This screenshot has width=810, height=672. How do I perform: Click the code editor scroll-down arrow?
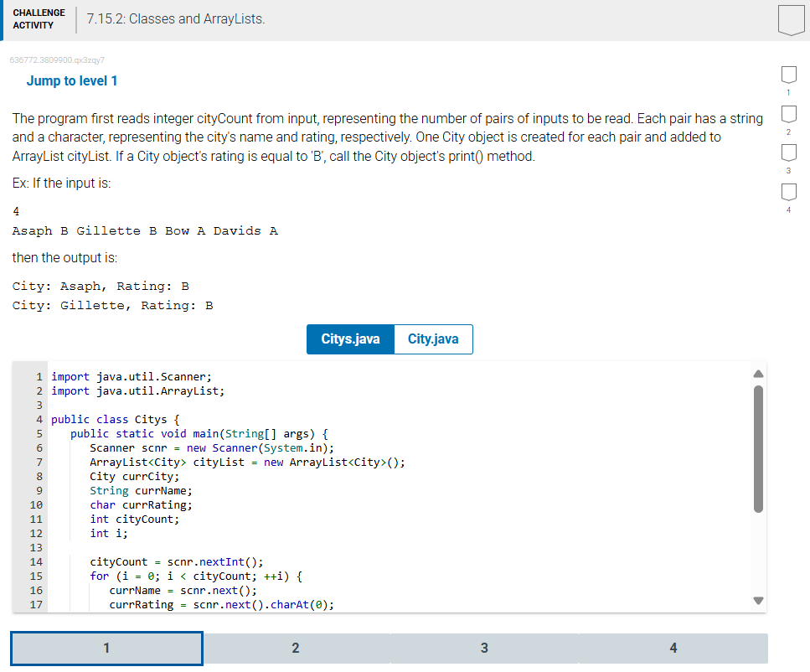click(x=758, y=600)
